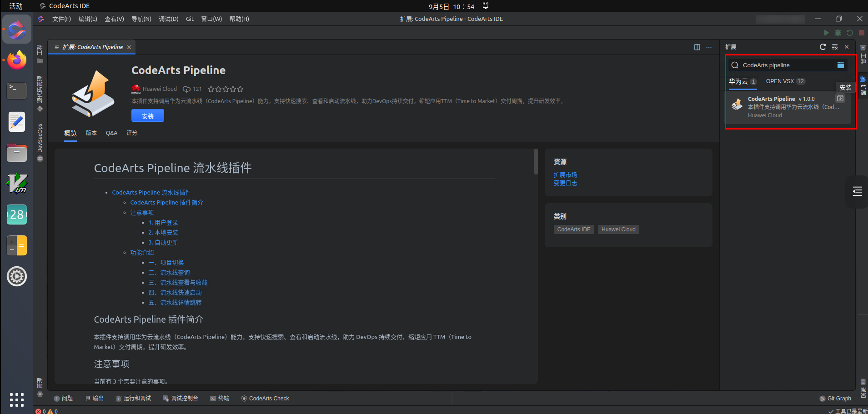This screenshot has width=868, height=414.
Task: Clear extension search results icon
Action: pos(835,47)
